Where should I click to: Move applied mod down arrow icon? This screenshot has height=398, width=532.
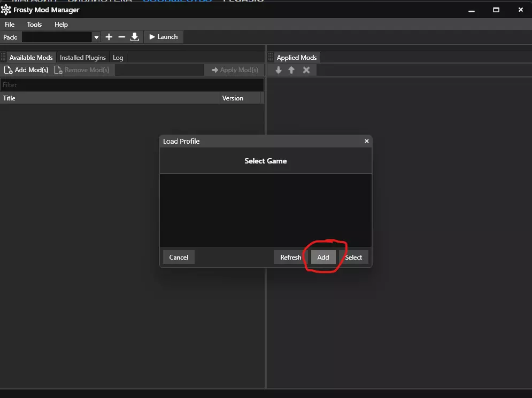pos(279,70)
